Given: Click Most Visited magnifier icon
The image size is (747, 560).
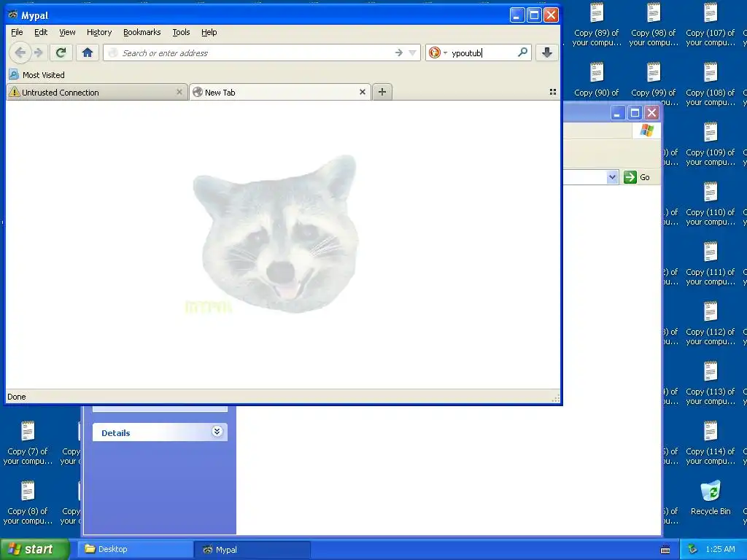Looking at the screenshot, I should coord(14,75).
